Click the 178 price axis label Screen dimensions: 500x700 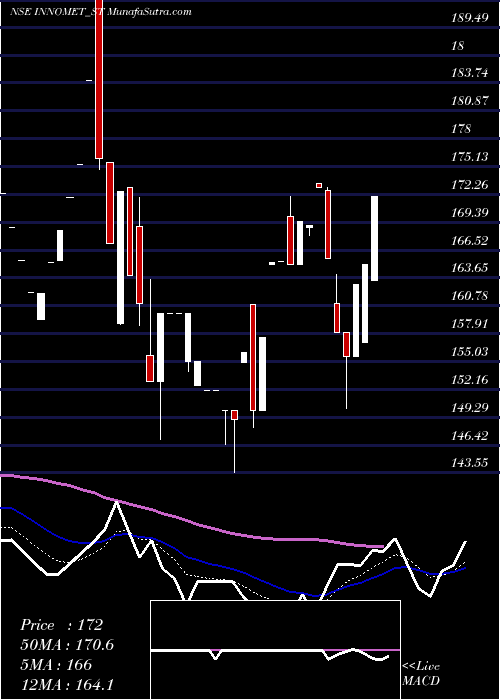(461, 129)
